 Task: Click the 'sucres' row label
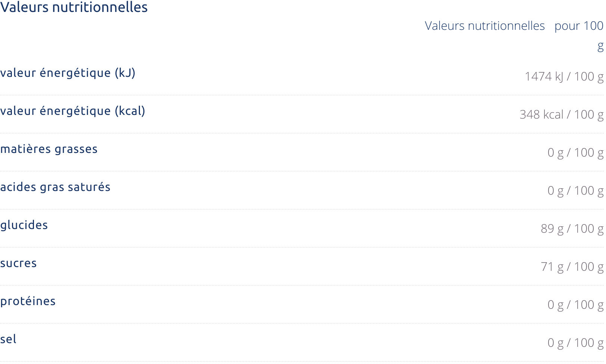(18, 263)
